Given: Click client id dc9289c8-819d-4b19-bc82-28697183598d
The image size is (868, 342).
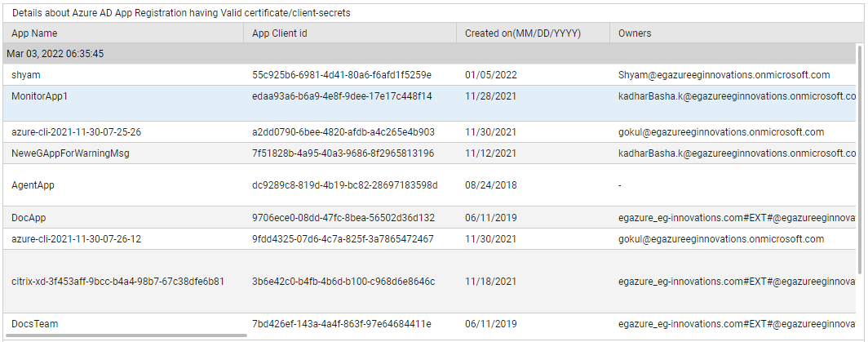Looking at the screenshot, I should click(x=345, y=185).
